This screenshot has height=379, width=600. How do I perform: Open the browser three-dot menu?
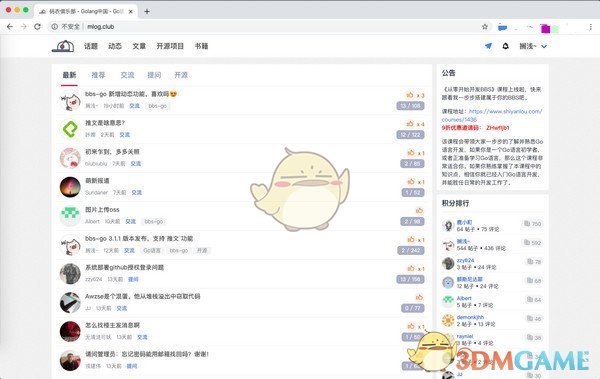click(x=591, y=27)
